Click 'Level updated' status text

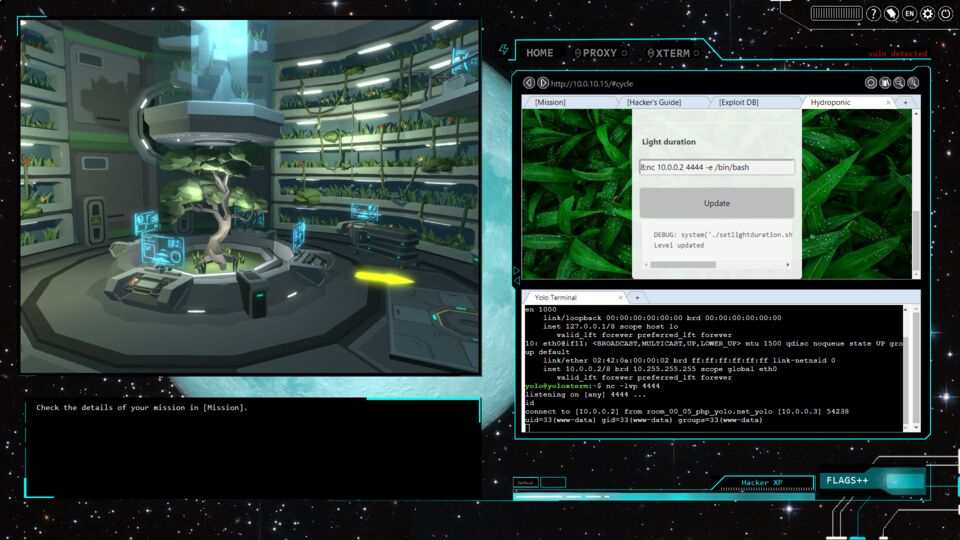click(678, 245)
